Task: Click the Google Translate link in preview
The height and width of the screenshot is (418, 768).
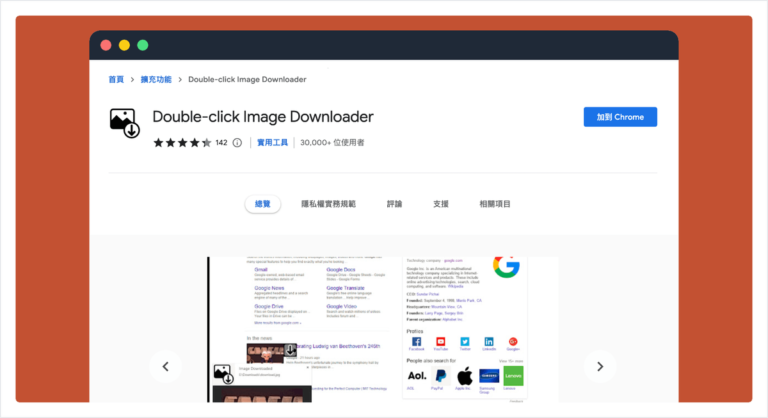Action: click(346, 288)
